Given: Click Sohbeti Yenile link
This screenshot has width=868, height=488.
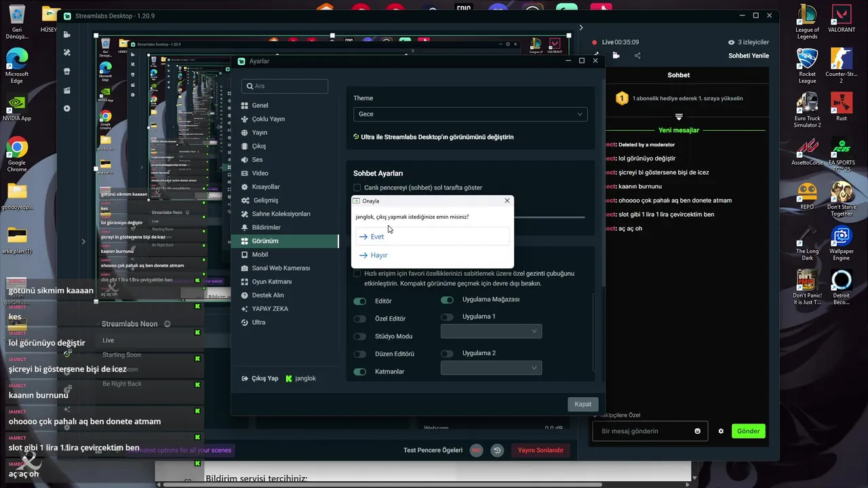Looking at the screenshot, I should coord(749,56).
